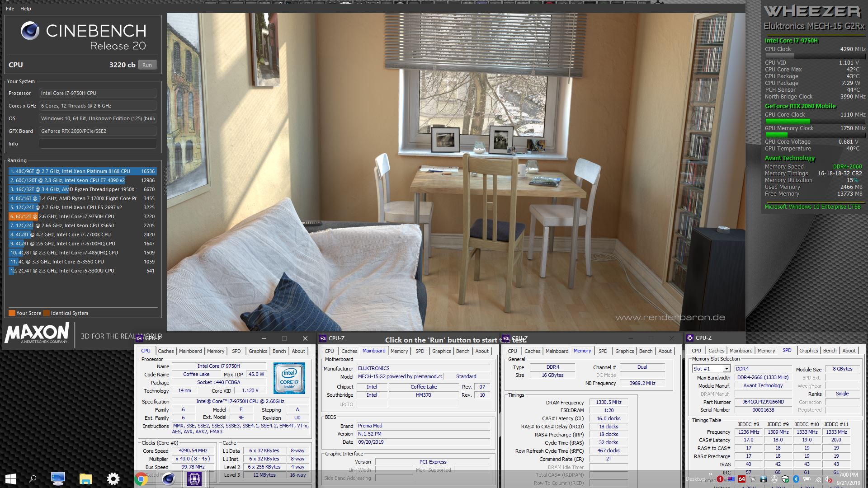Open the Wi-Fi network tray icon
Screen dimensions: 868x488
(818, 479)
